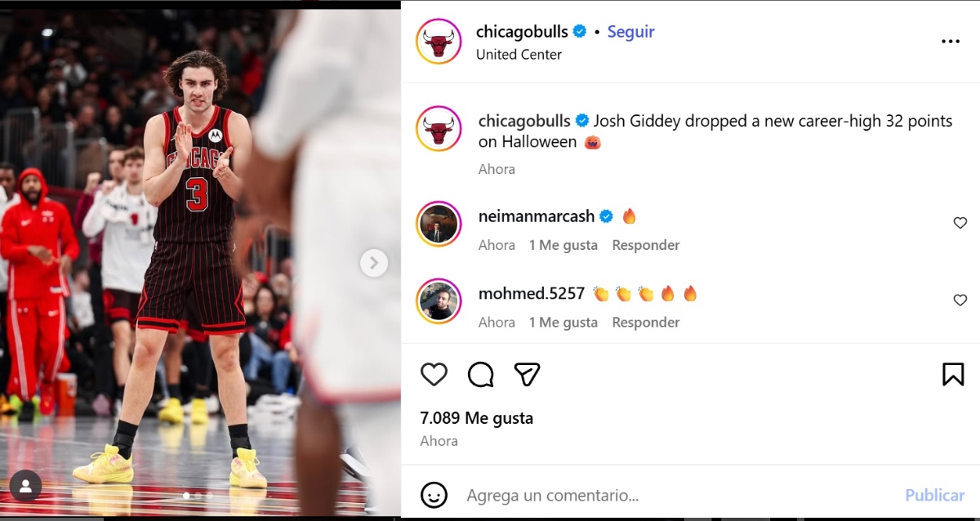Viewport: 980px width, 521px height.
Task: Open the United Center location link
Action: [519, 55]
